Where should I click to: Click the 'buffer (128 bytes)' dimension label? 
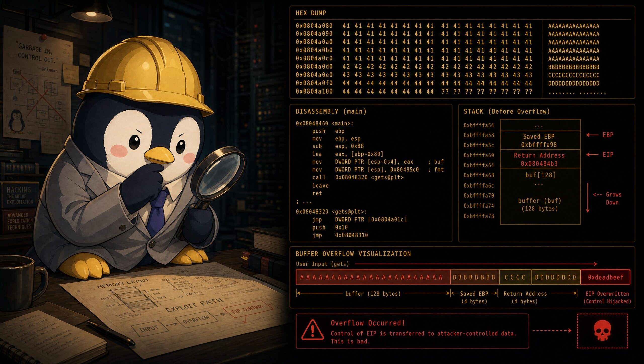[x=373, y=294]
